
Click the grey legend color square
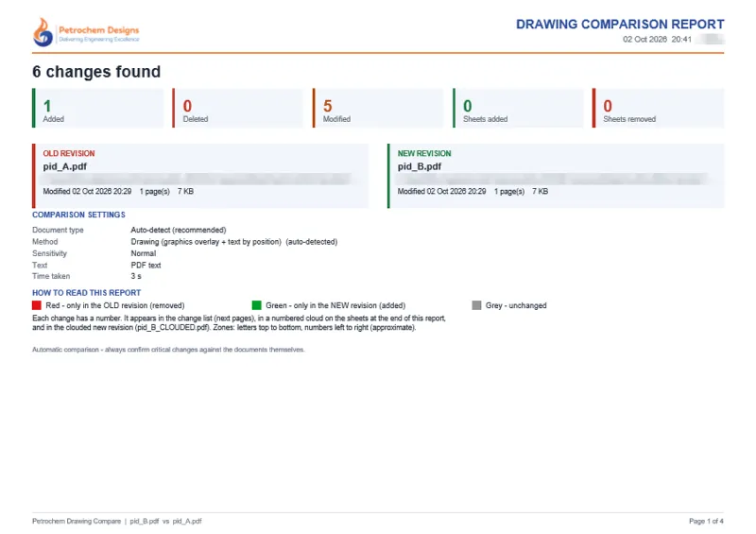(x=476, y=305)
